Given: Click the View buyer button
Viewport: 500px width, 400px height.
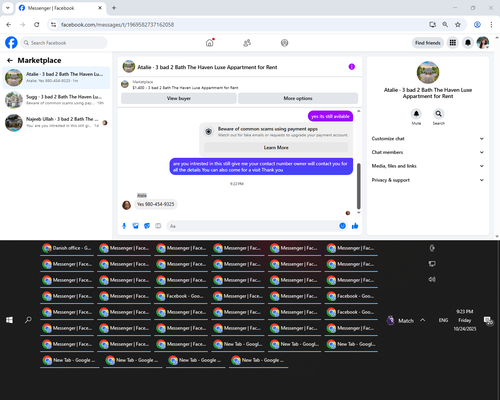Looking at the screenshot, I should tap(179, 98).
